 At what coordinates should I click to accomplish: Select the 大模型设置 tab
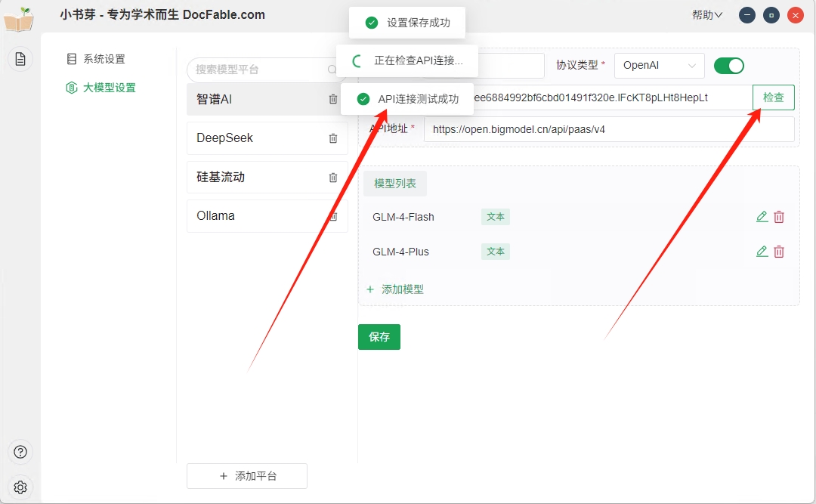point(109,88)
